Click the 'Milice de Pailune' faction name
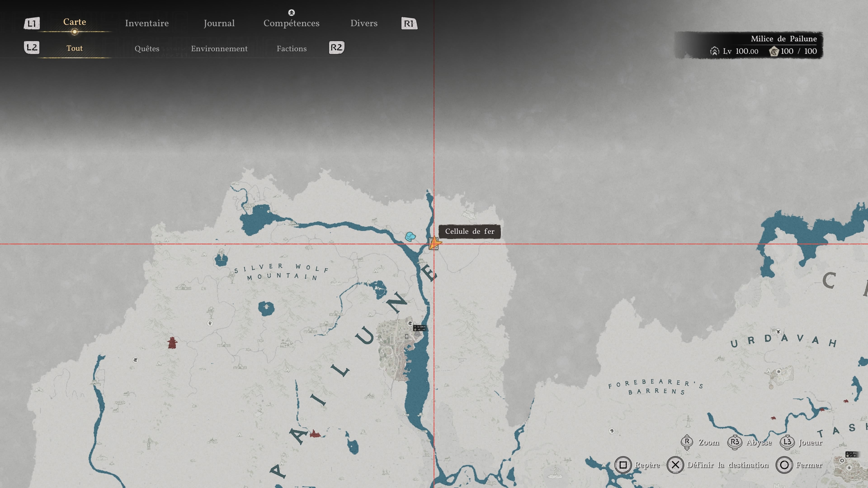Screen dimensions: 868x488 (784, 39)
